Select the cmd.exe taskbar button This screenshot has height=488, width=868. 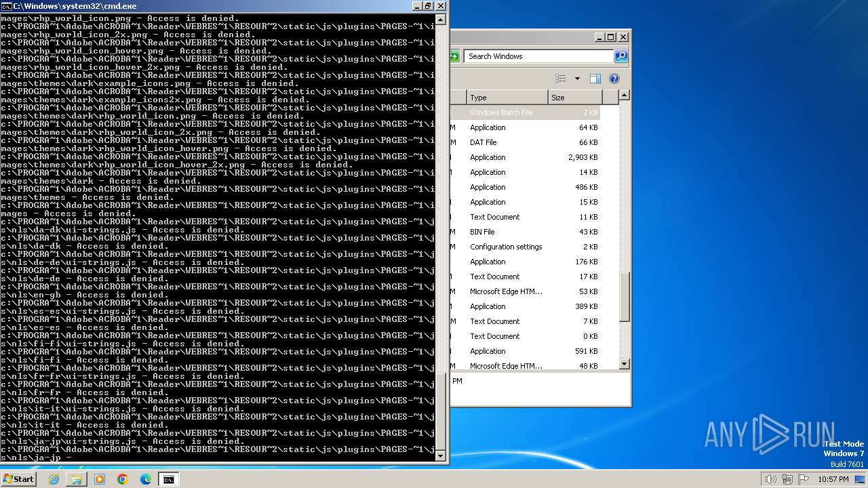coord(169,479)
